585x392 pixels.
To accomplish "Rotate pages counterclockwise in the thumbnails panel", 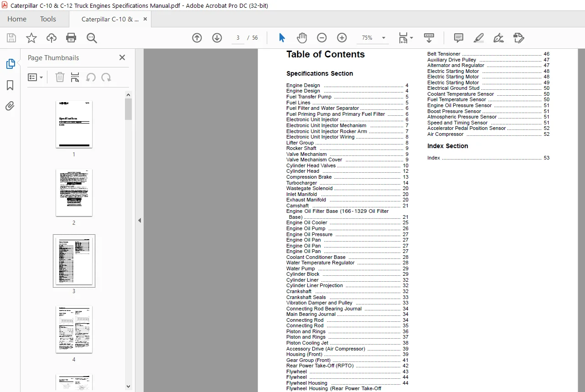I will (x=91, y=77).
